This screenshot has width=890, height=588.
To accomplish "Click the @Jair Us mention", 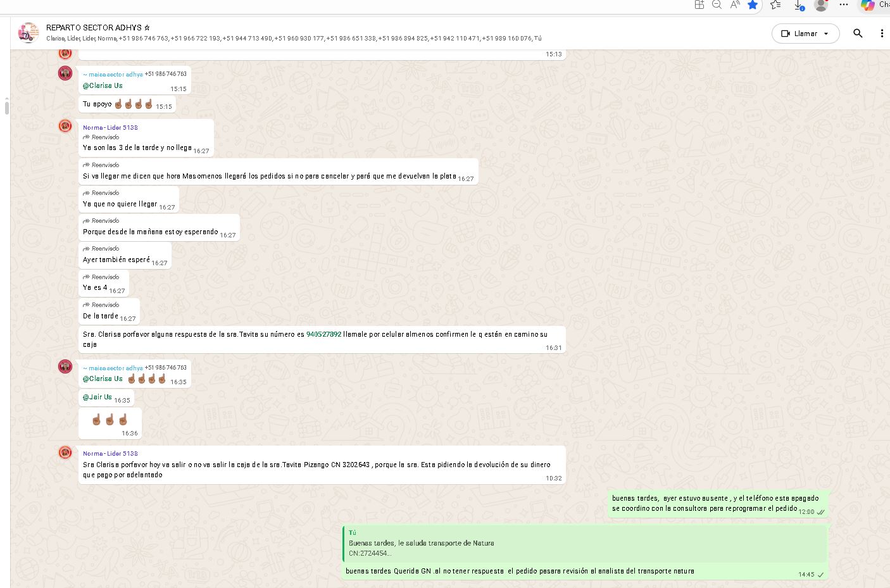I will (x=97, y=397).
